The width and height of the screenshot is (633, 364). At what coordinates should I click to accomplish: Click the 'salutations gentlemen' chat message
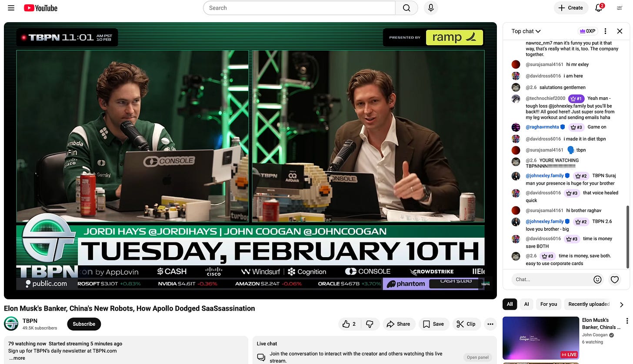click(x=562, y=87)
